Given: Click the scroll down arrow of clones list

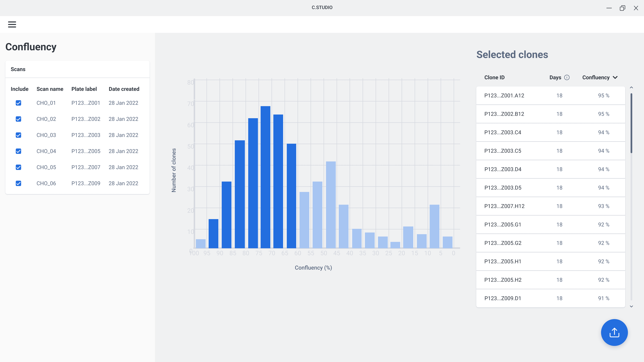Looking at the screenshot, I should (631, 306).
